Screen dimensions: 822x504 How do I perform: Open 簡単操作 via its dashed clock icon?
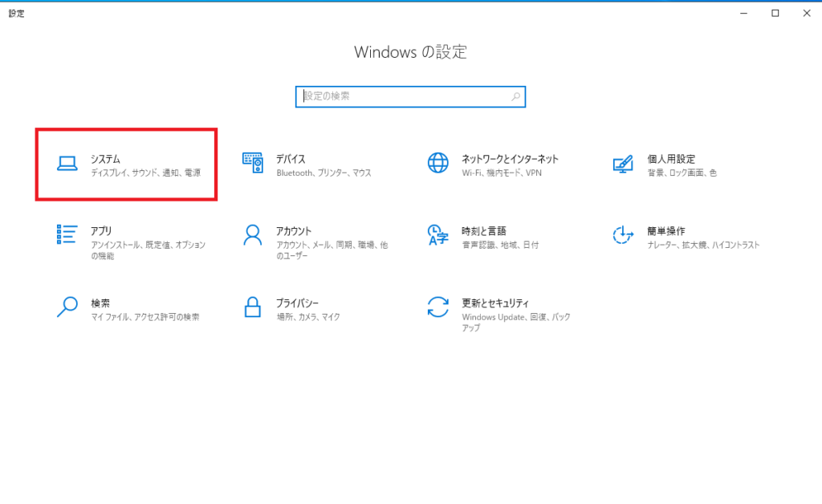tap(623, 234)
